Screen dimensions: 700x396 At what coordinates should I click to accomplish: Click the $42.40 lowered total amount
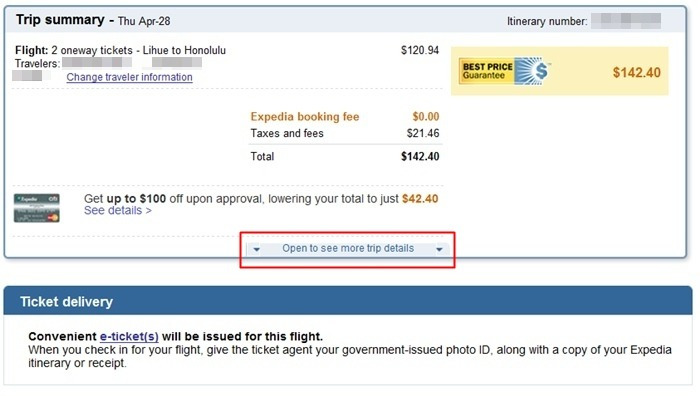click(x=420, y=199)
